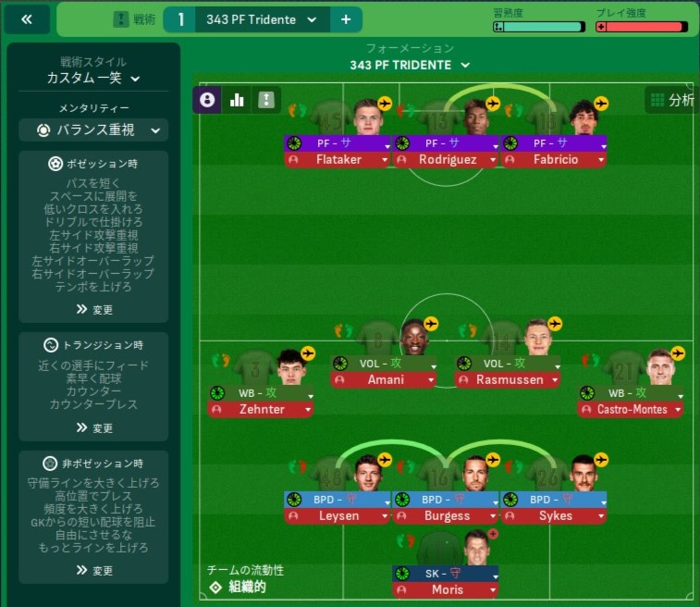Open the 分析 analysis grid button
Image resolution: width=700 pixels, height=607 pixels.
click(x=672, y=100)
